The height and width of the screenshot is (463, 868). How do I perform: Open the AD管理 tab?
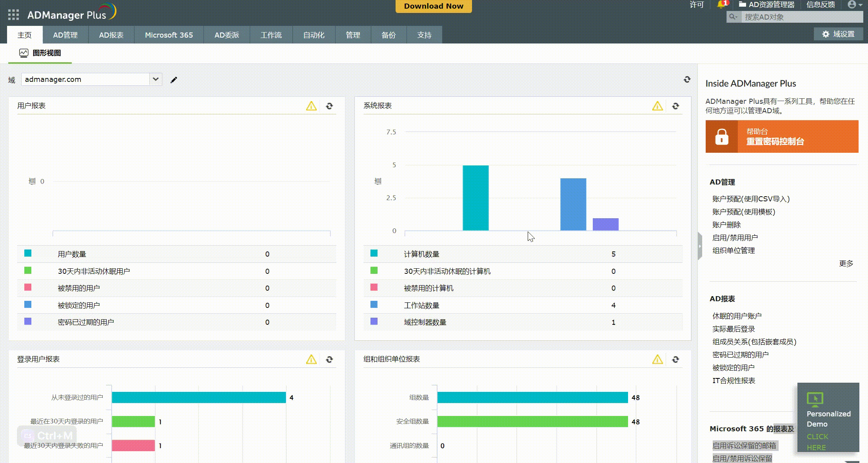point(65,35)
